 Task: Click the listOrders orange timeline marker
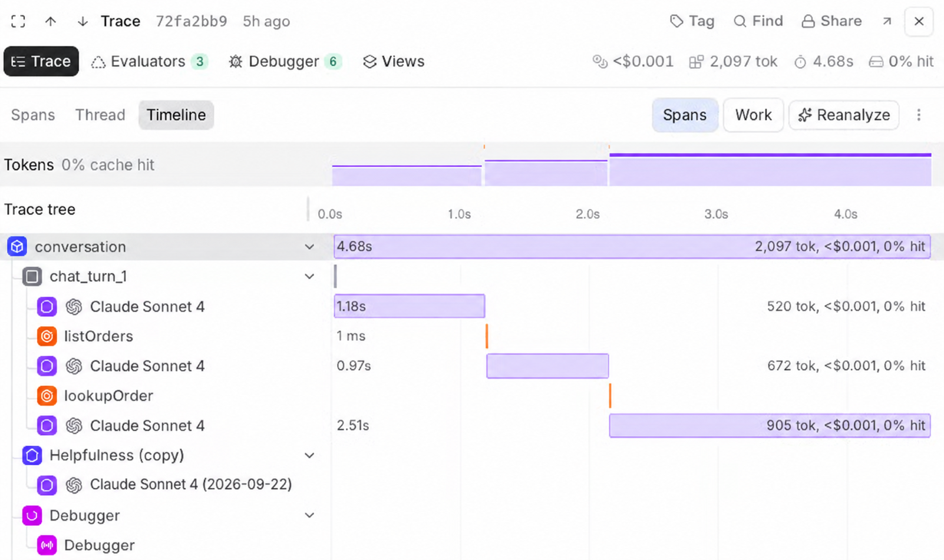click(x=487, y=336)
